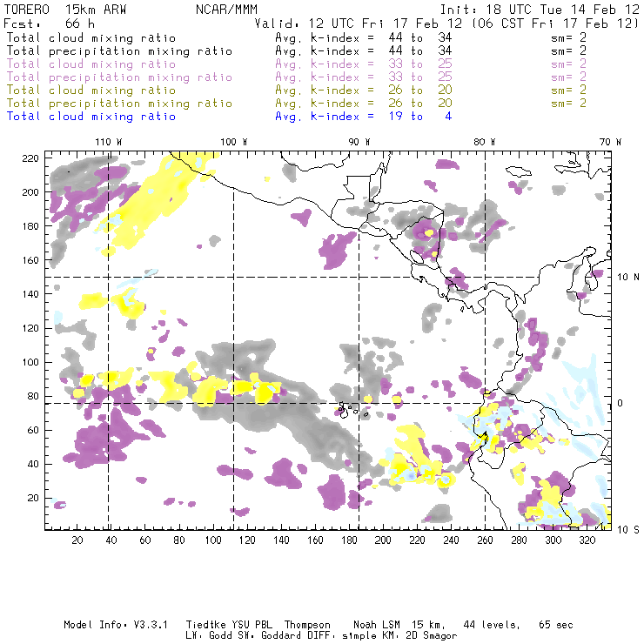The width and height of the screenshot is (644, 644).
Task: Click the '80 W' longitude label
Action: pyautogui.click(x=485, y=142)
